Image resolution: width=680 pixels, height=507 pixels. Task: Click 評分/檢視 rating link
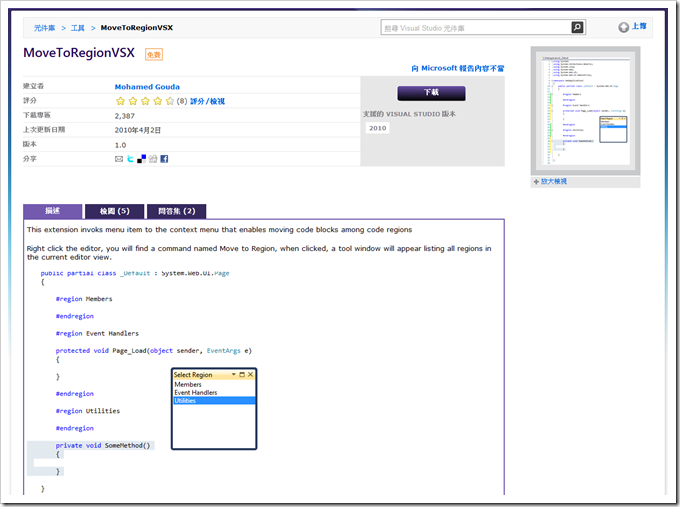coord(207,101)
